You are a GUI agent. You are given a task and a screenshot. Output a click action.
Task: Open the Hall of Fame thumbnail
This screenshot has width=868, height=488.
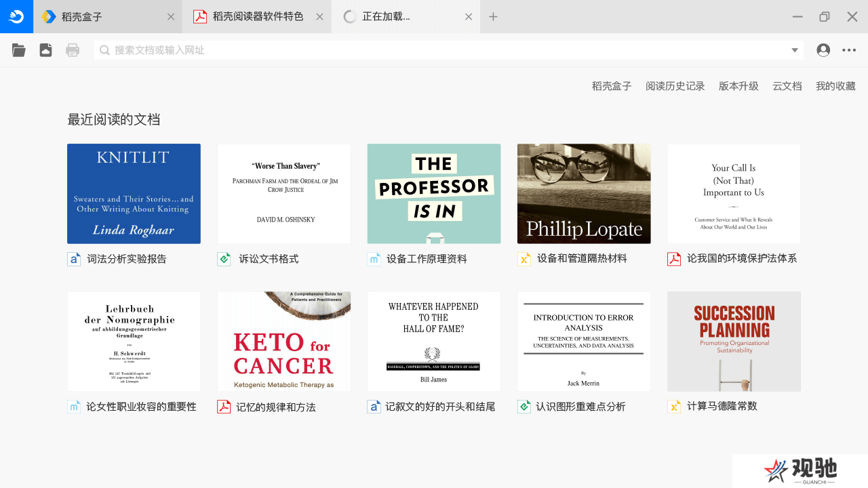tap(434, 342)
